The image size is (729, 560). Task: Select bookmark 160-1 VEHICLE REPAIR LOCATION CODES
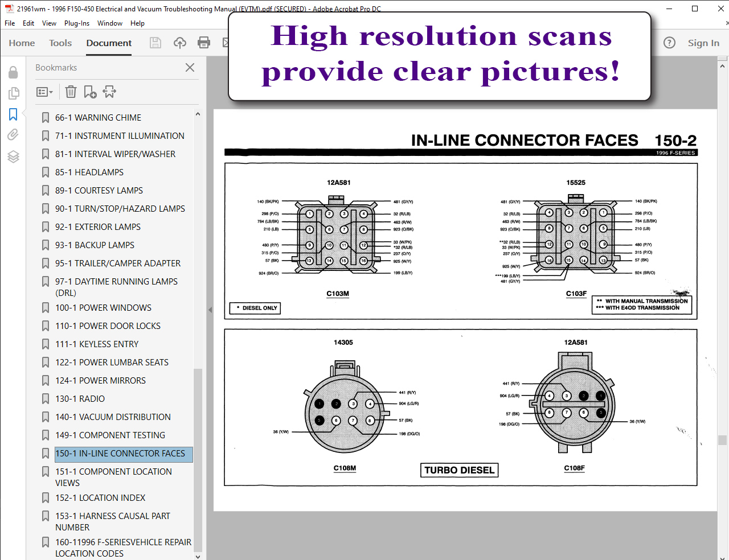[123, 547]
